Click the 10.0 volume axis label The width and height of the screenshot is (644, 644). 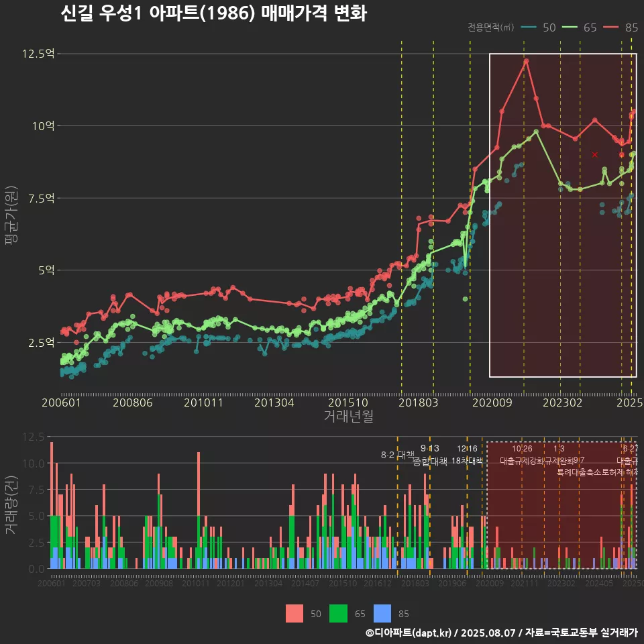34,464
